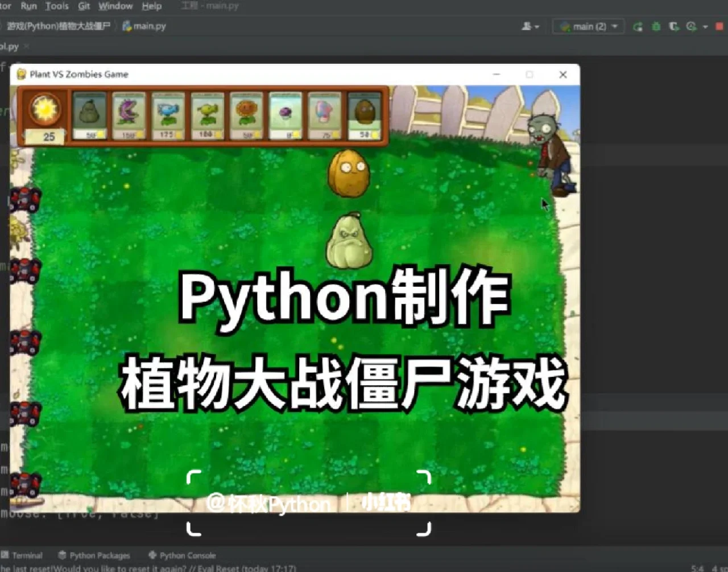Click the project folder breadcrumb
This screenshot has width=728, height=572.
click(58, 26)
